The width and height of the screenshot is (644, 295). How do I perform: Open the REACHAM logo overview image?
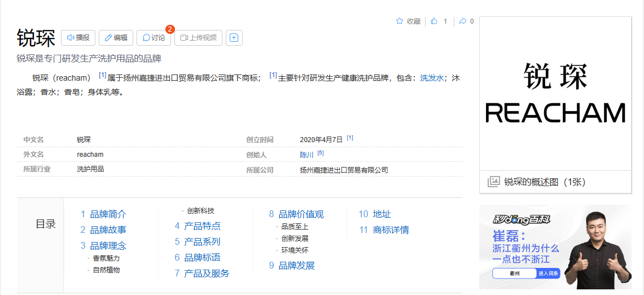[555, 94]
